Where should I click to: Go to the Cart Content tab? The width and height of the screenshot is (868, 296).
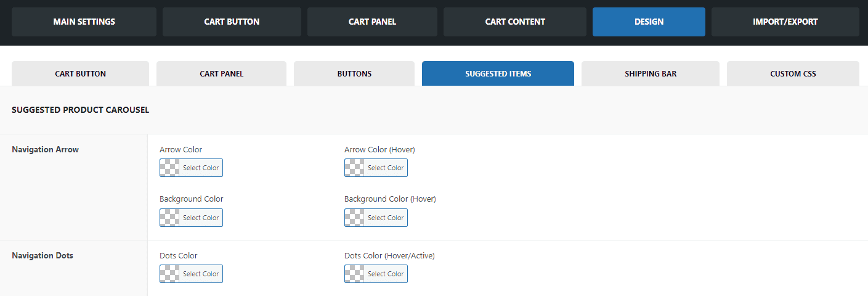515,22
